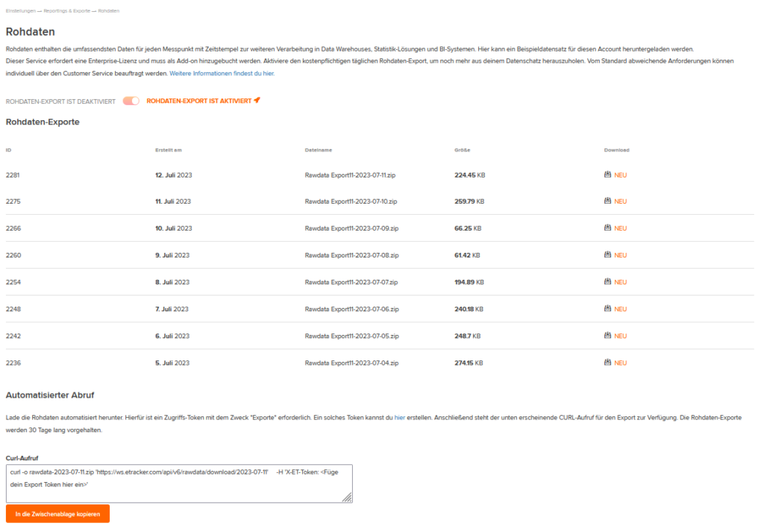Viewport: 764px width, 532px height.
Task: Click 'ROHDATEN-EXPORT IST AKTIVIERT' label
Action: 198,101
